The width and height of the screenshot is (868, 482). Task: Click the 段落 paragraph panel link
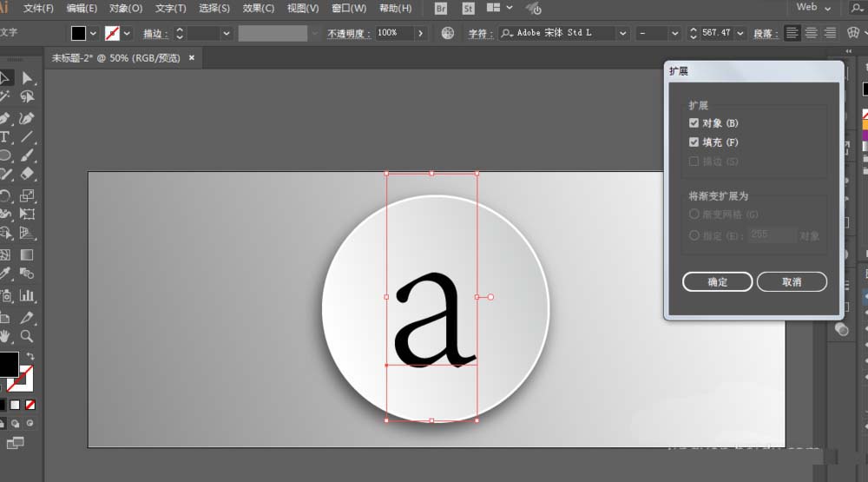click(766, 34)
